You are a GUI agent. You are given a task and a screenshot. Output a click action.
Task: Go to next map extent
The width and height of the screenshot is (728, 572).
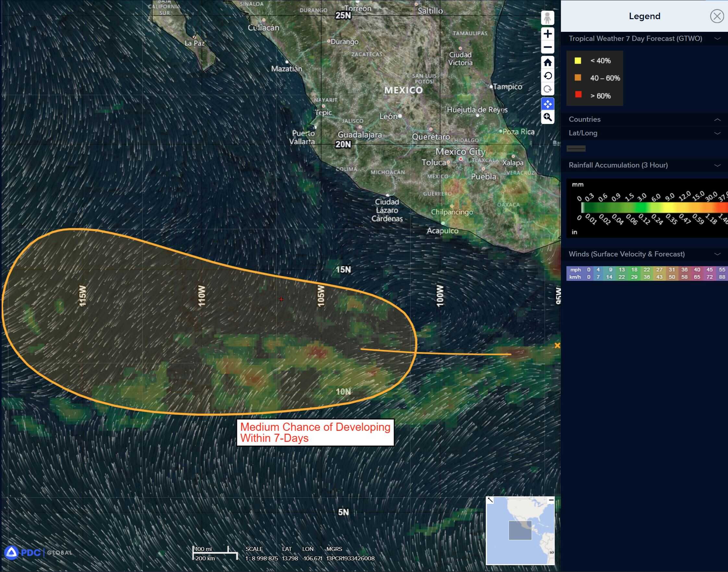(547, 89)
